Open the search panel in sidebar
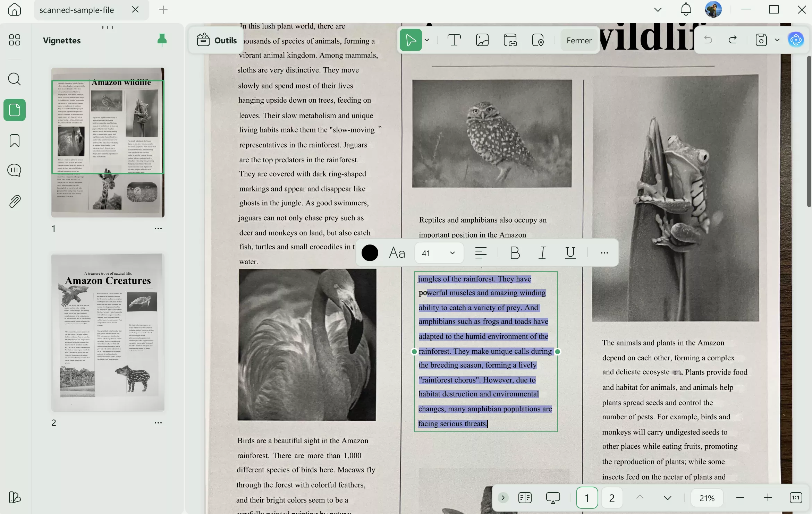Image resolution: width=812 pixels, height=514 pixels. click(x=15, y=79)
